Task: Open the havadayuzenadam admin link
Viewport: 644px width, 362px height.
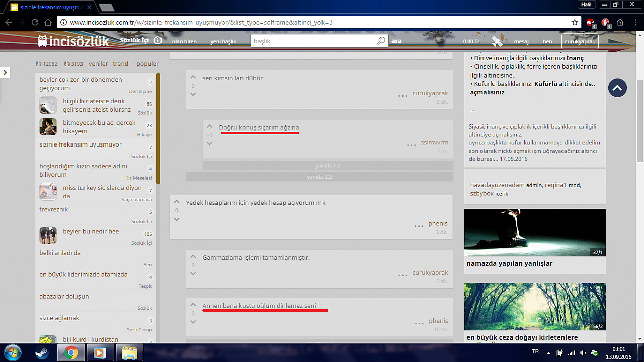Action: [497, 185]
